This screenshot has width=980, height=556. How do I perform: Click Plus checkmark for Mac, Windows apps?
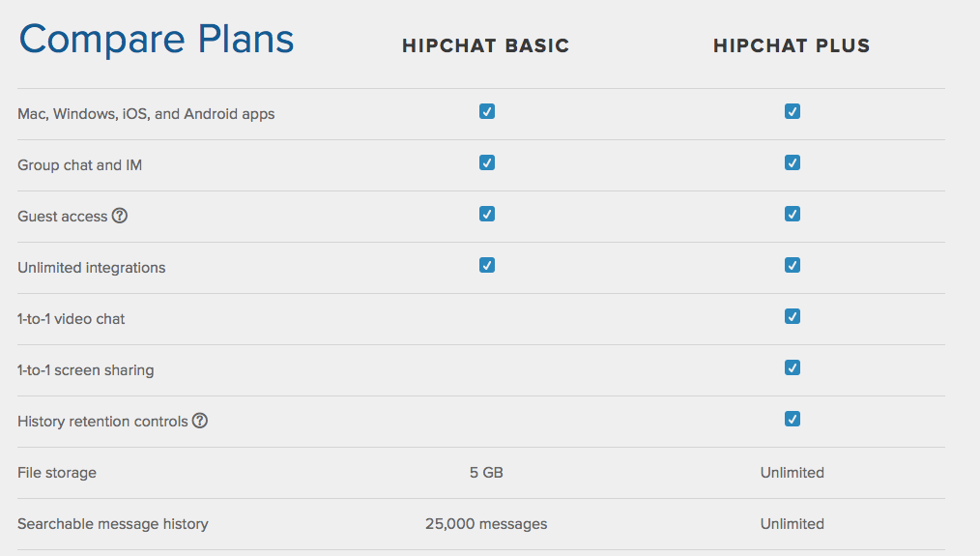pos(792,111)
